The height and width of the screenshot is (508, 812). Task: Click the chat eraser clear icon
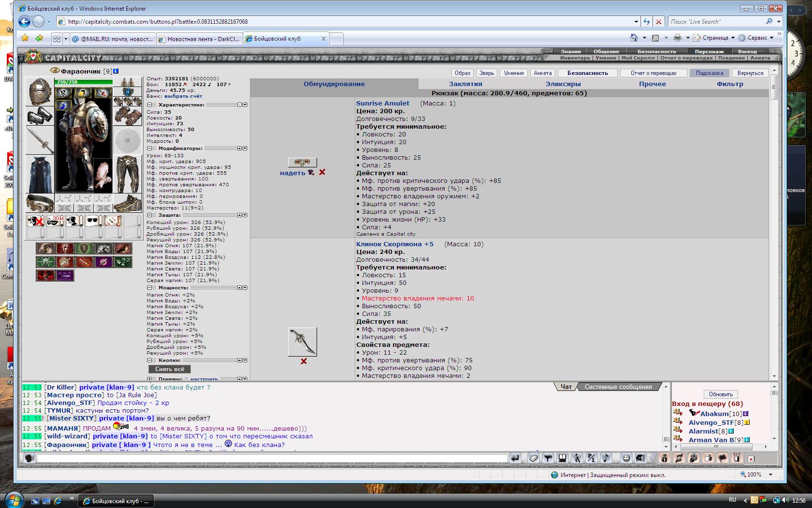[533, 458]
